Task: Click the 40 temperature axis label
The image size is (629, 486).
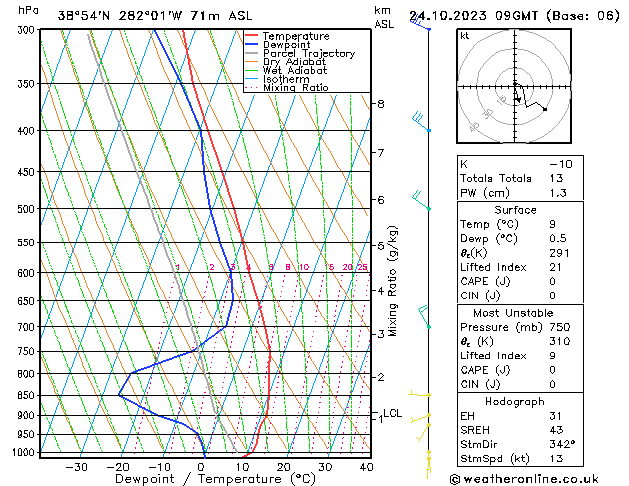Action: 366,467
